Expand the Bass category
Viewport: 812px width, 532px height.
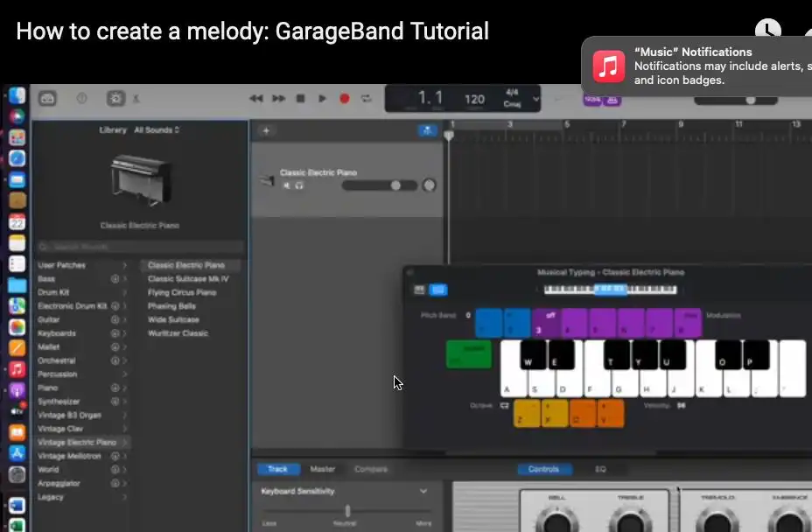[x=82, y=279]
